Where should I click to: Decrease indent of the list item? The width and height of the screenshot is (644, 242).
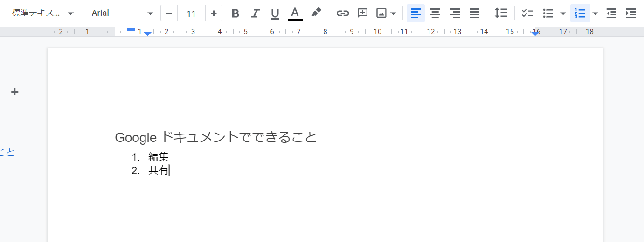tap(611, 13)
